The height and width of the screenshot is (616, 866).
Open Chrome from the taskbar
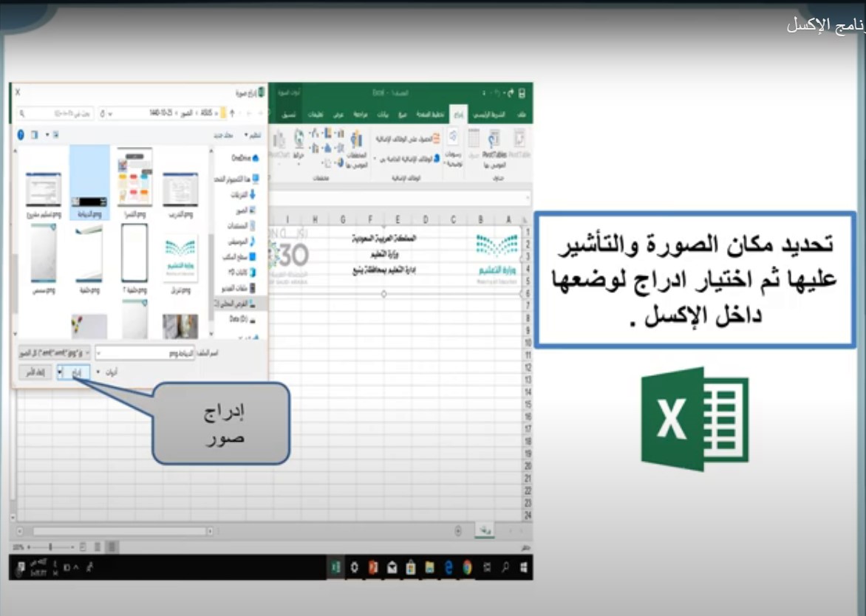467,567
